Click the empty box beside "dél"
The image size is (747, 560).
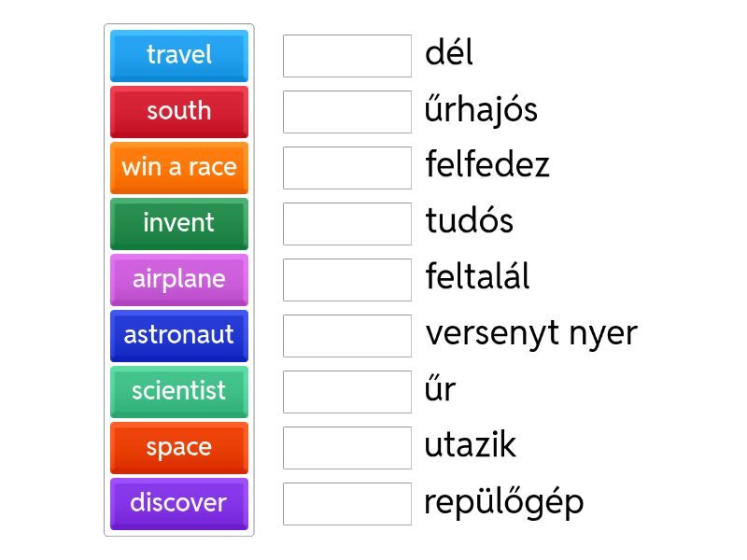point(347,56)
